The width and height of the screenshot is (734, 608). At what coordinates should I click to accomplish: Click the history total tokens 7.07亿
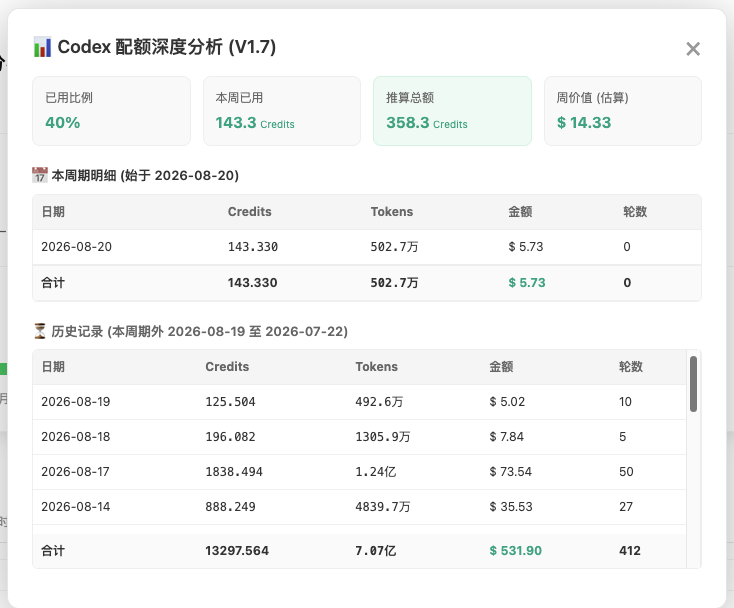375,550
